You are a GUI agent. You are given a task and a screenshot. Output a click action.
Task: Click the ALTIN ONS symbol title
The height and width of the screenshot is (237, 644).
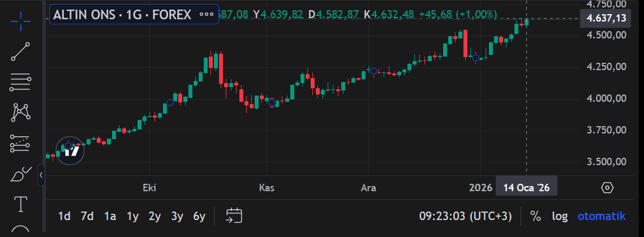click(122, 14)
